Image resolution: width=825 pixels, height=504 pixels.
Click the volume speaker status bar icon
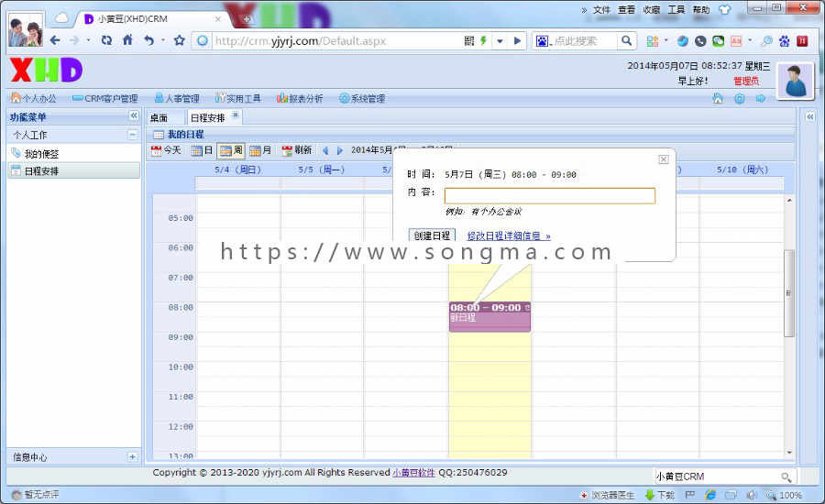point(752,495)
